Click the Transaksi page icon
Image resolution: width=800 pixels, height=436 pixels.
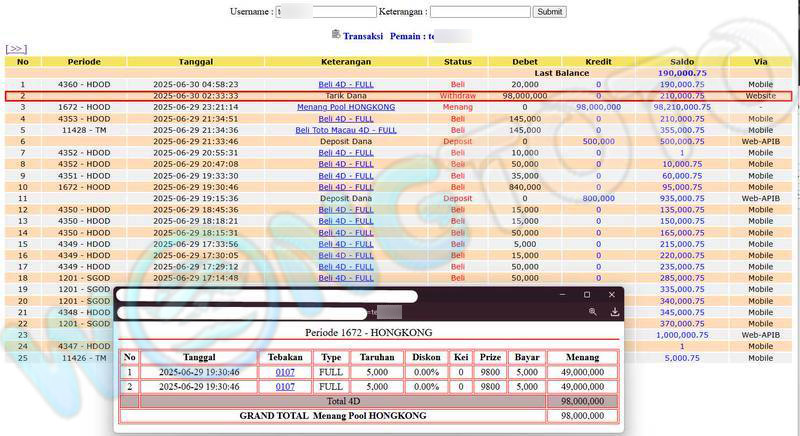point(336,35)
